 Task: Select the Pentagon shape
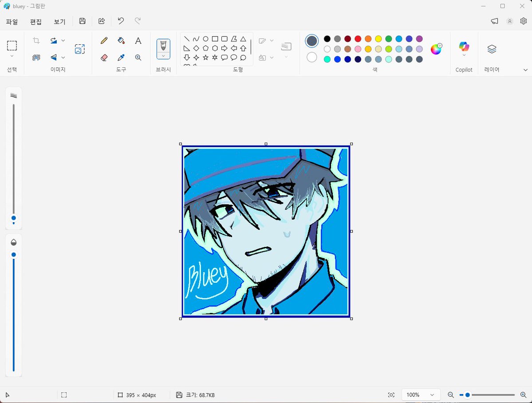click(205, 48)
